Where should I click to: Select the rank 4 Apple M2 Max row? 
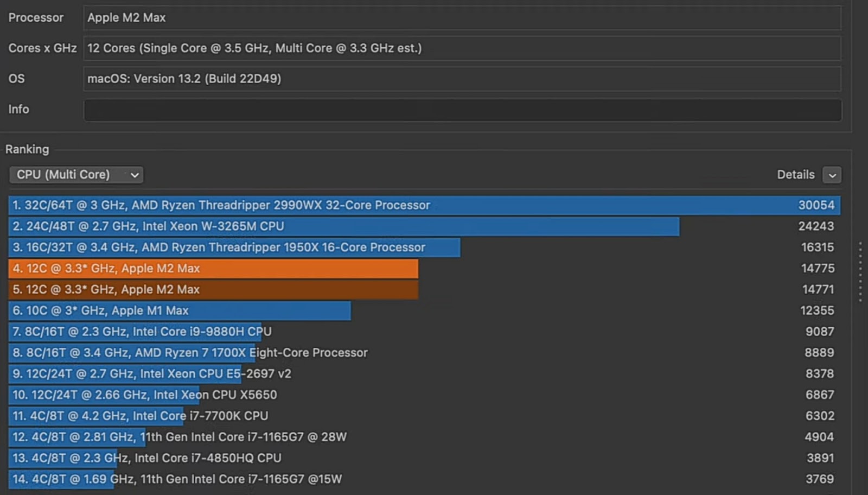(x=424, y=269)
